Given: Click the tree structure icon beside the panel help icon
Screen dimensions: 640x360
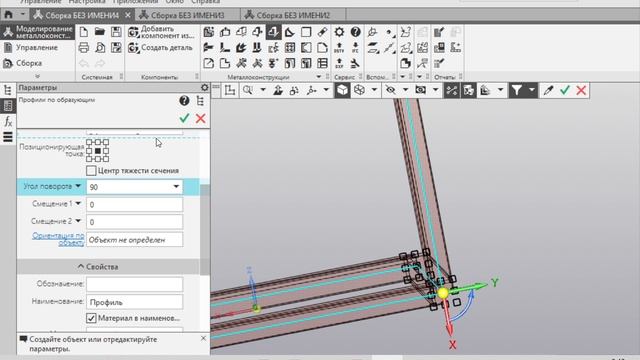Looking at the screenshot, I should pos(200,100).
